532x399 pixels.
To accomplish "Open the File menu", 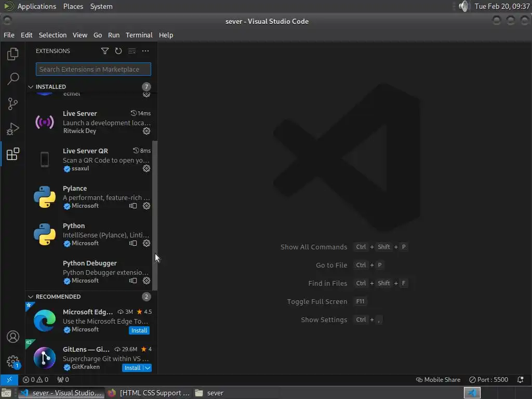I will 9,35.
